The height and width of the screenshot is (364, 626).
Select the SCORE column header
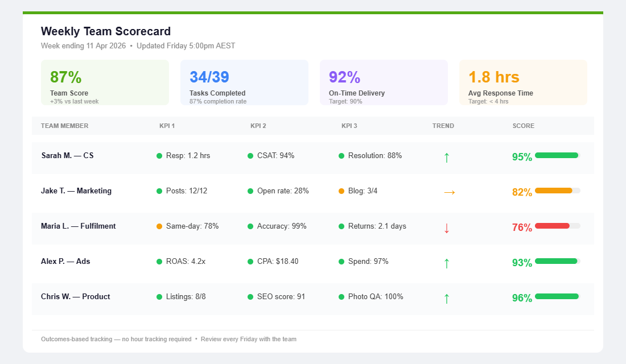click(523, 126)
